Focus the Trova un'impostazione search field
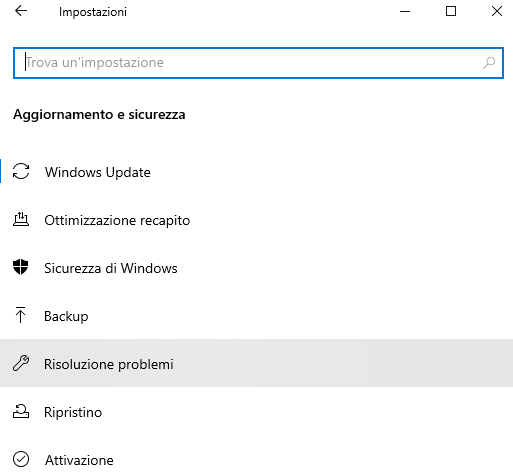513x474 pixels. click(258, 63)
